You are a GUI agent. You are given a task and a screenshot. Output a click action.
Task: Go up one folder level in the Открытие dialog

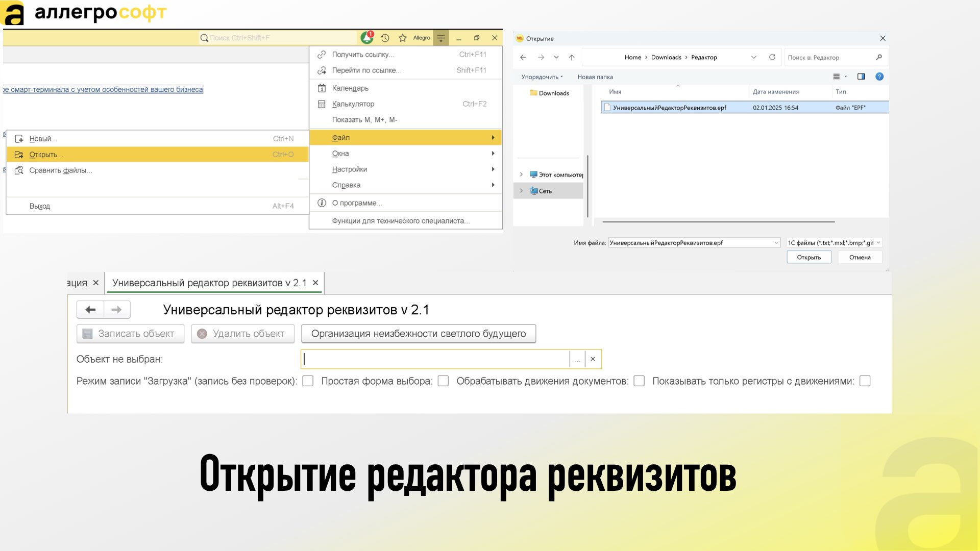pyautogui.click(x=572, y=58)
